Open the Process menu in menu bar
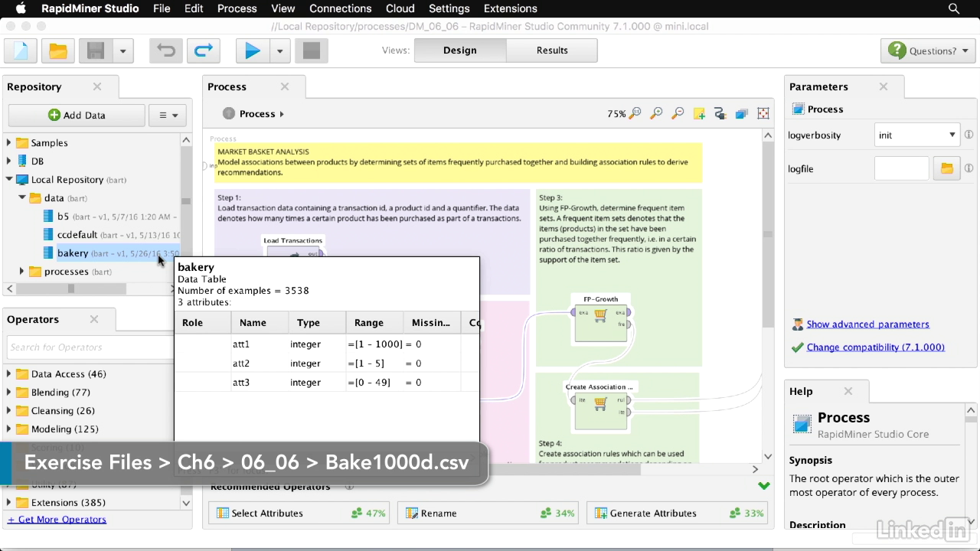This screenshot has height=551, width=980. click(237, 8)
